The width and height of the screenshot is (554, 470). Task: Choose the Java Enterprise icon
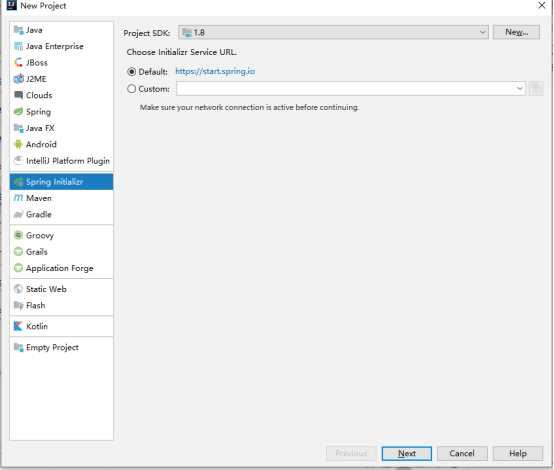click(x=18, y=46)
